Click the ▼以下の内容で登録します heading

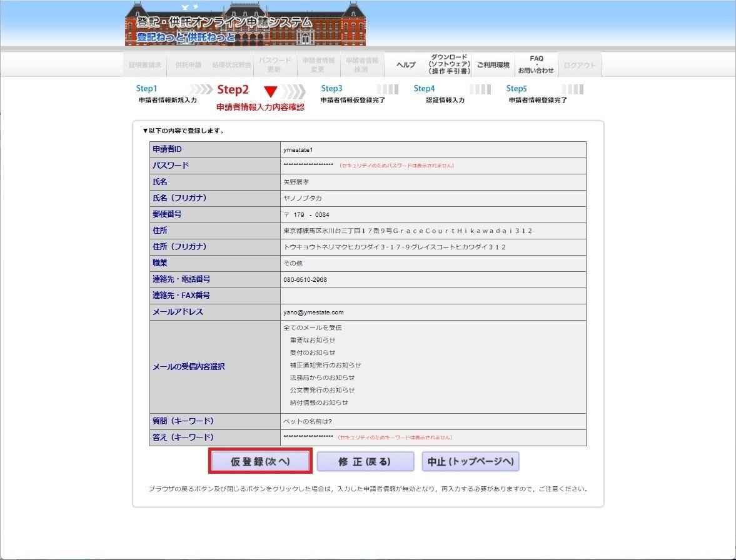click(x=183, y=131)
